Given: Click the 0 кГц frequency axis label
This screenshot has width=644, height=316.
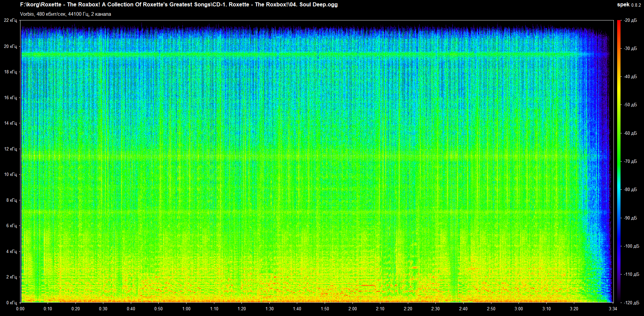Looking at the screenshot, I should [x=11, y=303].
